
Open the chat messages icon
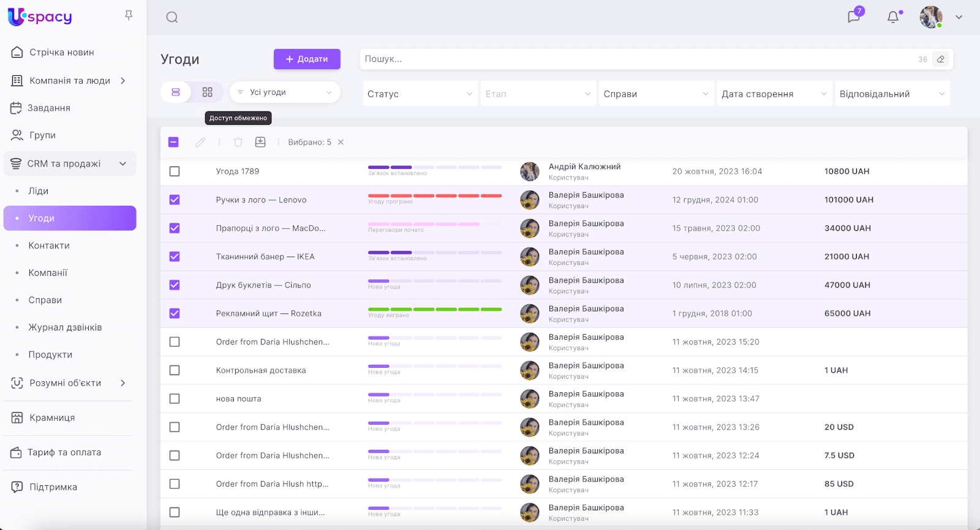(854, 17)
